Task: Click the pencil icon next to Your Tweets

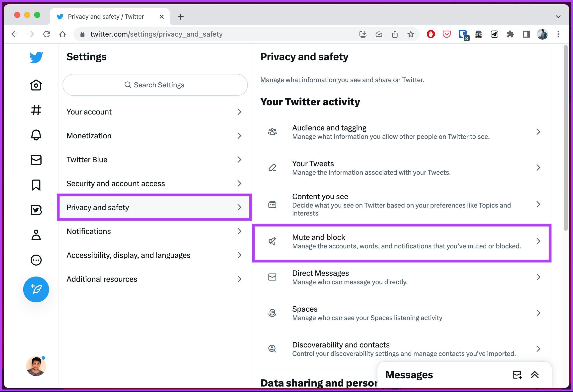Action: pyautogui.click(x=272, y=168)
